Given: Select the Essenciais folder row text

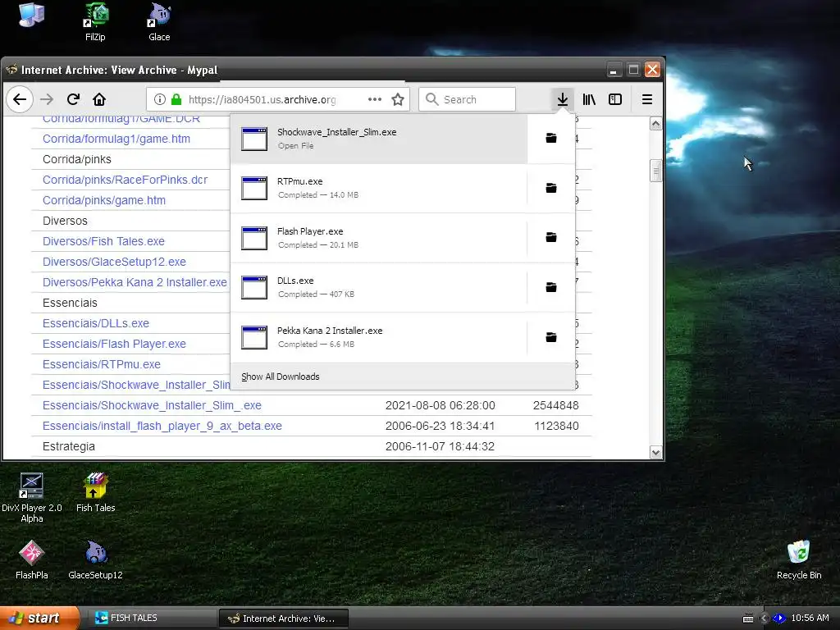Looking at the screenshot, I should point(70,303).
